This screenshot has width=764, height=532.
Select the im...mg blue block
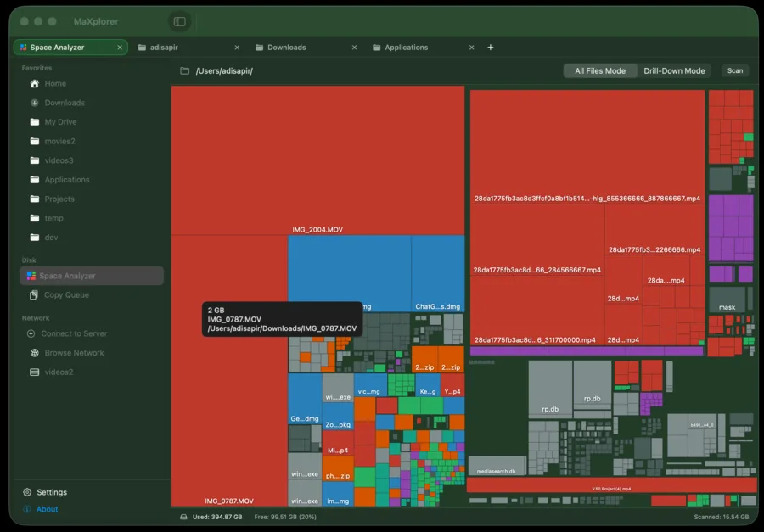(x=338, y=494)
